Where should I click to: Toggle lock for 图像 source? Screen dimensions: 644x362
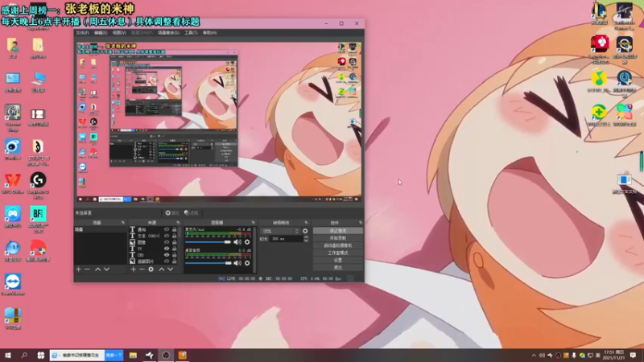click(175, 242)
